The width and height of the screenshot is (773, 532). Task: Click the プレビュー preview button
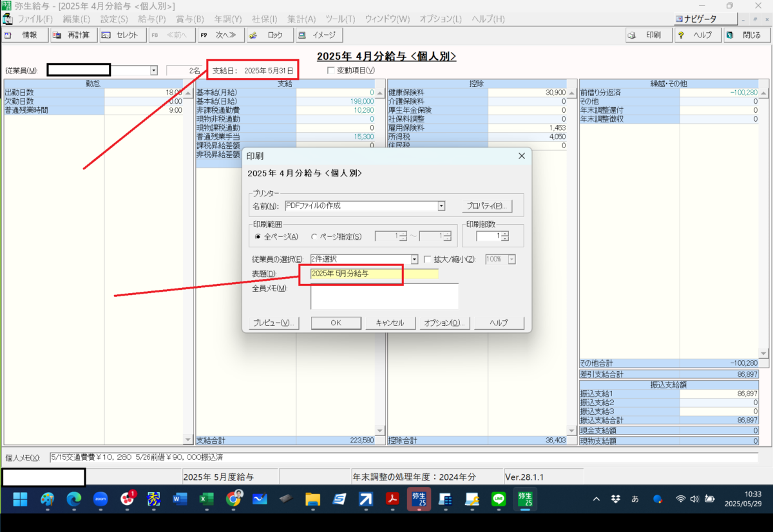pyautogui.click(x=272, y=323)
